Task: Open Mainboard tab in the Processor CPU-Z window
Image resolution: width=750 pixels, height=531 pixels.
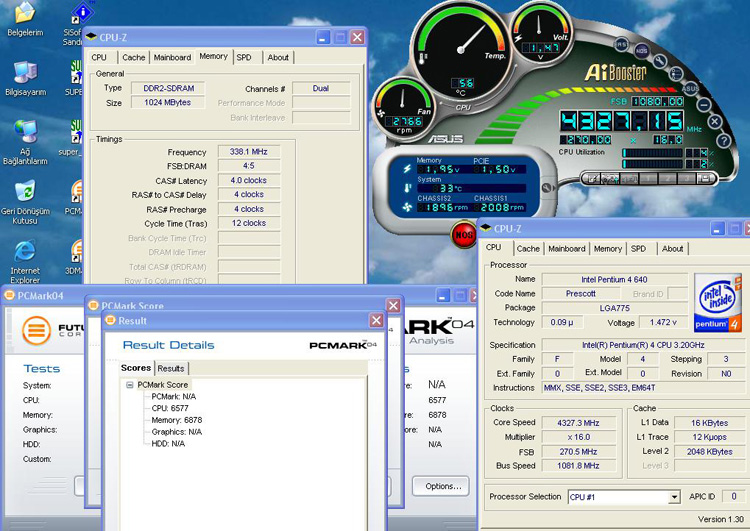Action: [x=567, y=249]
